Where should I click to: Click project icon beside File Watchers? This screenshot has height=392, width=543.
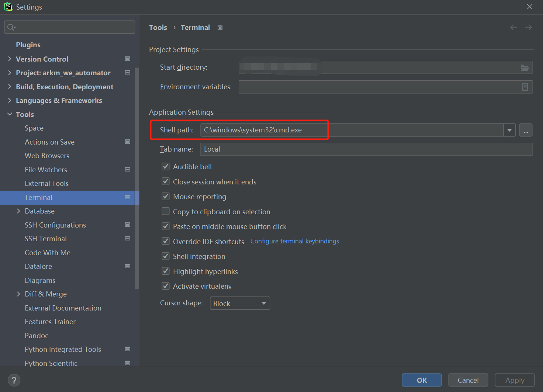tap(128, 169)
